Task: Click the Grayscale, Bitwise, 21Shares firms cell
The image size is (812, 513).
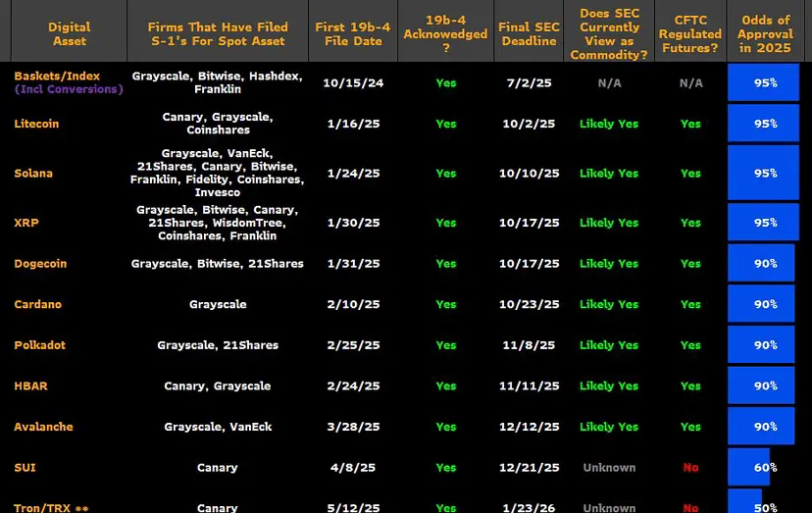Action: coord(218,264)
